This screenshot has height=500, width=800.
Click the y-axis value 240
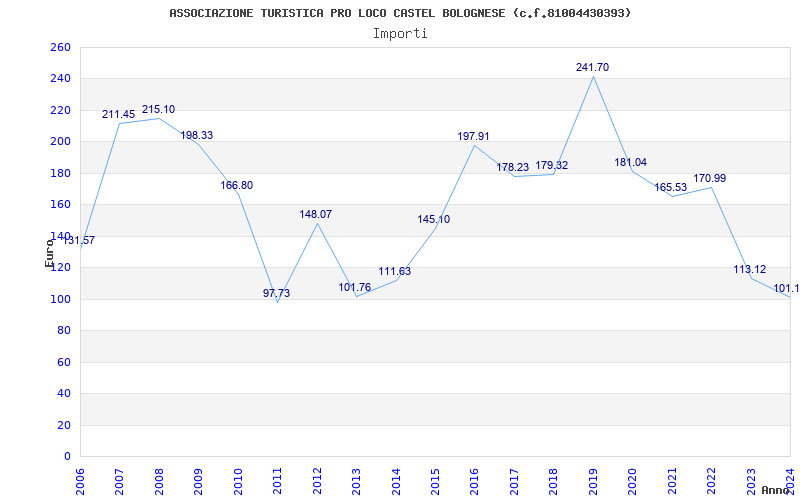pyautogui.click(x=61, y=79)
